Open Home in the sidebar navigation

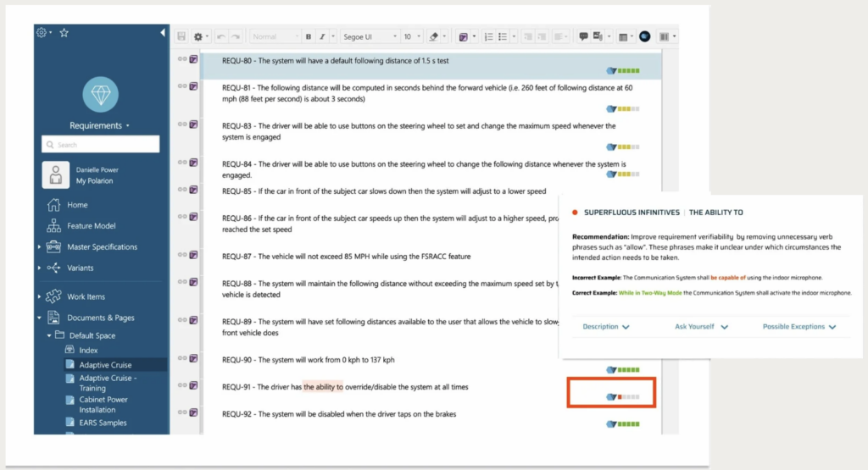coord(77,205)
